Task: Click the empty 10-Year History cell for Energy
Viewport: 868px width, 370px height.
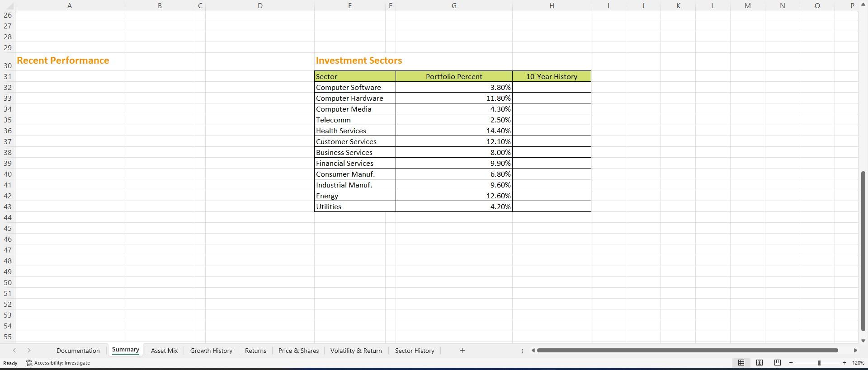Action: pyautogui.click(x=552, y=196)
